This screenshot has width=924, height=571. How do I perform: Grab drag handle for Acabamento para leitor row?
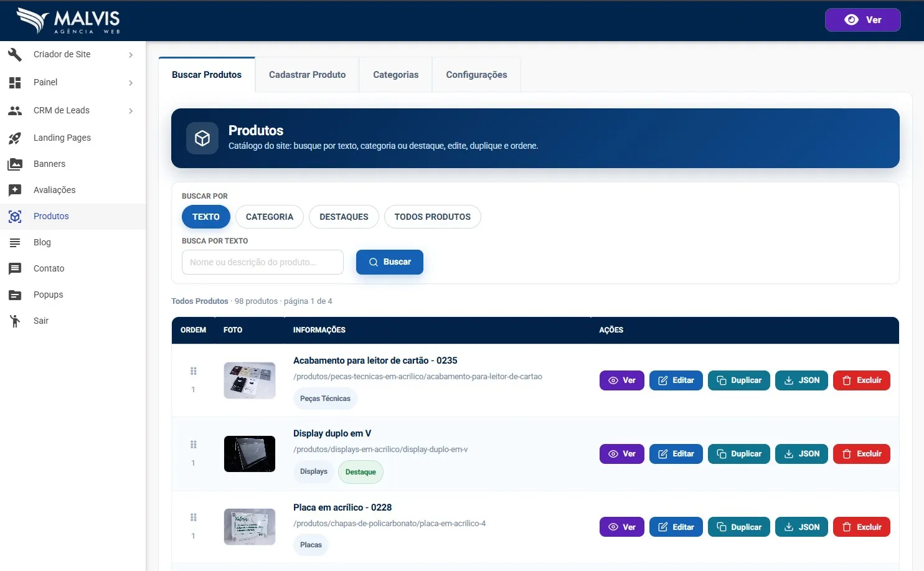pos(194,371)
